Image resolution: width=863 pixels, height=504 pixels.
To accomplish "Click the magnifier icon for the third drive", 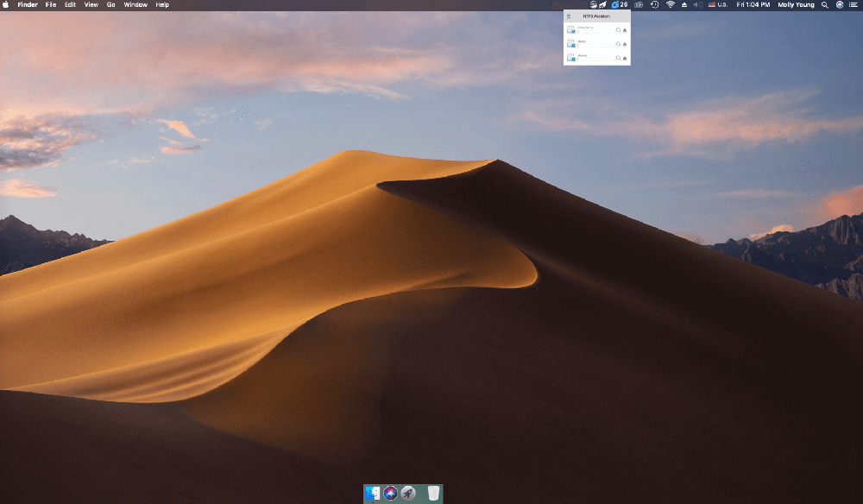I will 618,58.
